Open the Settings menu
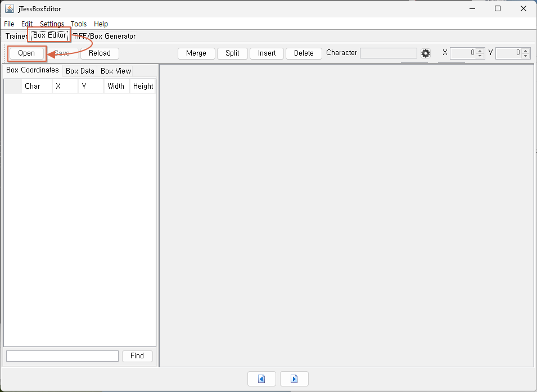537x392 pixels. pyautogui.click(x=52, y=24)
